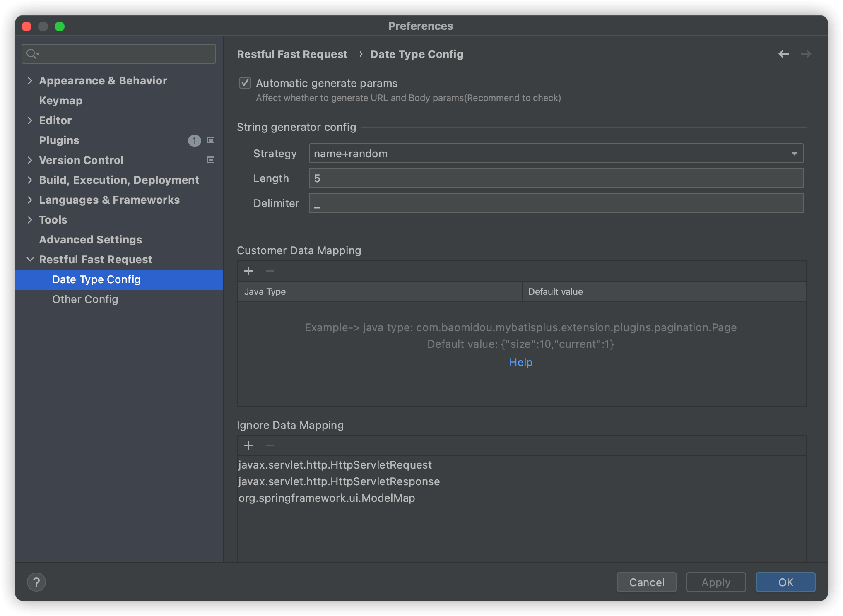Image resolution: width=843 pixels, height=616 pixels.
Task: Select javax.servlet.http.HttpServletResponse in ignore list
Action: (x=339, y=481)
